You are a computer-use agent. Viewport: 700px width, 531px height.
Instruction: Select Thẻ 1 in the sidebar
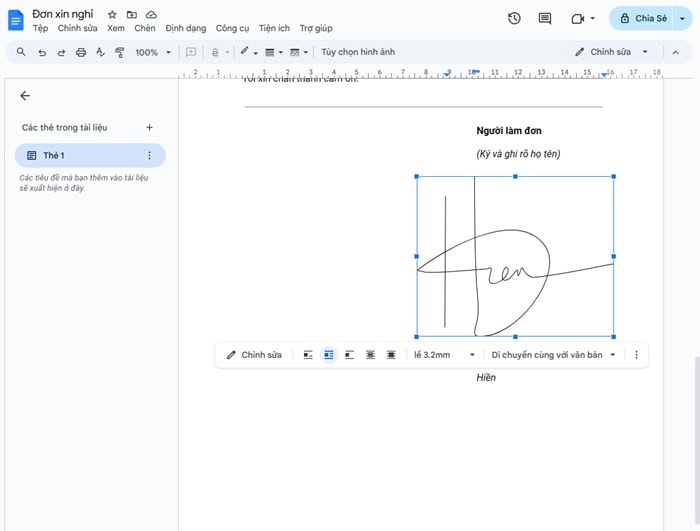click(54, 155)
